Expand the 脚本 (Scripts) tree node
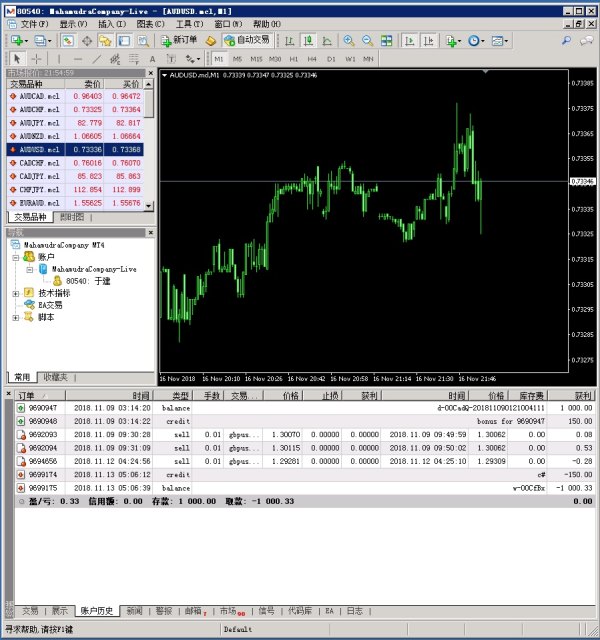This screenshot has height=640, width=600. [16, 317]
